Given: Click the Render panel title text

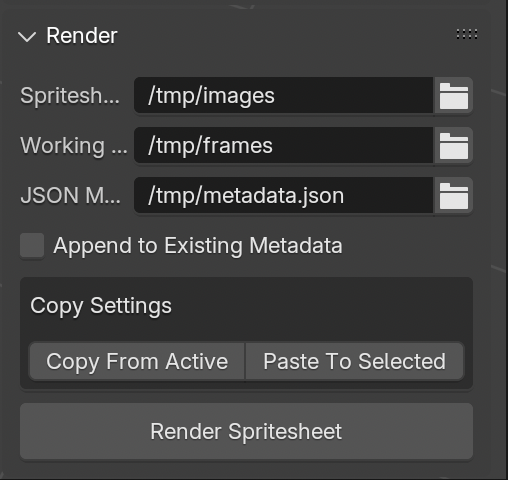Looking at the screenshot, I should point(82,35).
